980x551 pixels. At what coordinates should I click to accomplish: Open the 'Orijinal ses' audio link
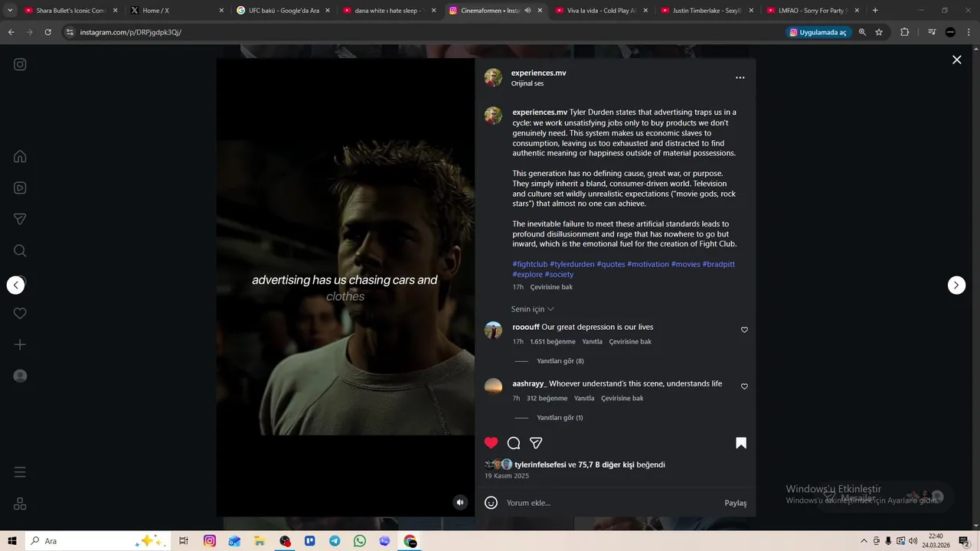point(528,83)
